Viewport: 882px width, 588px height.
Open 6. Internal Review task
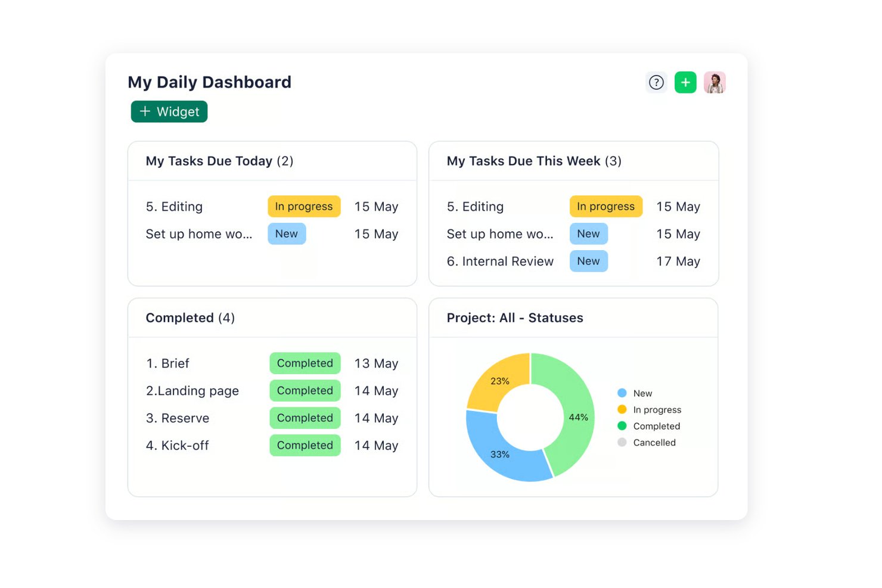500,262
